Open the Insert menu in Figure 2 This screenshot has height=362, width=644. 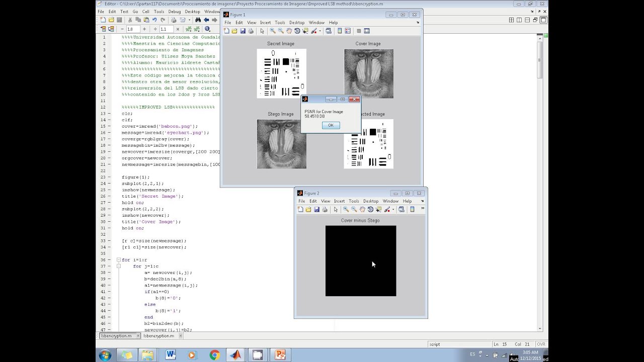339,201
